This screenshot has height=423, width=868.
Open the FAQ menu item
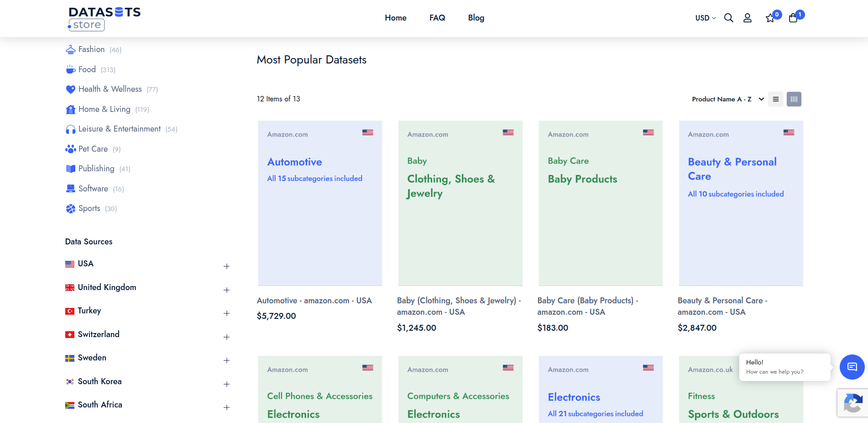[x=437, y=18]
